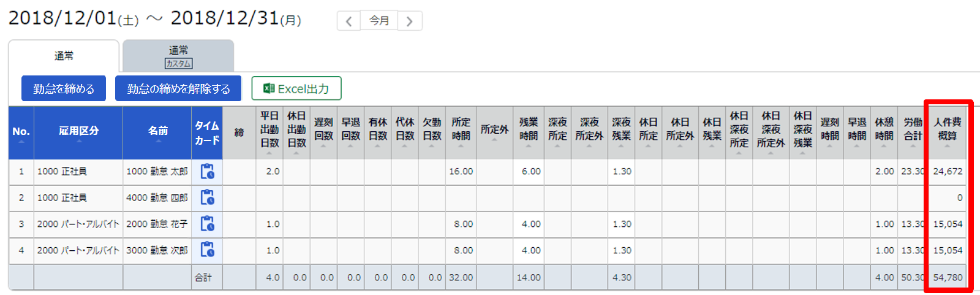
Task: Sort by 残業時間 column header
Action: [x=529, y=132]
